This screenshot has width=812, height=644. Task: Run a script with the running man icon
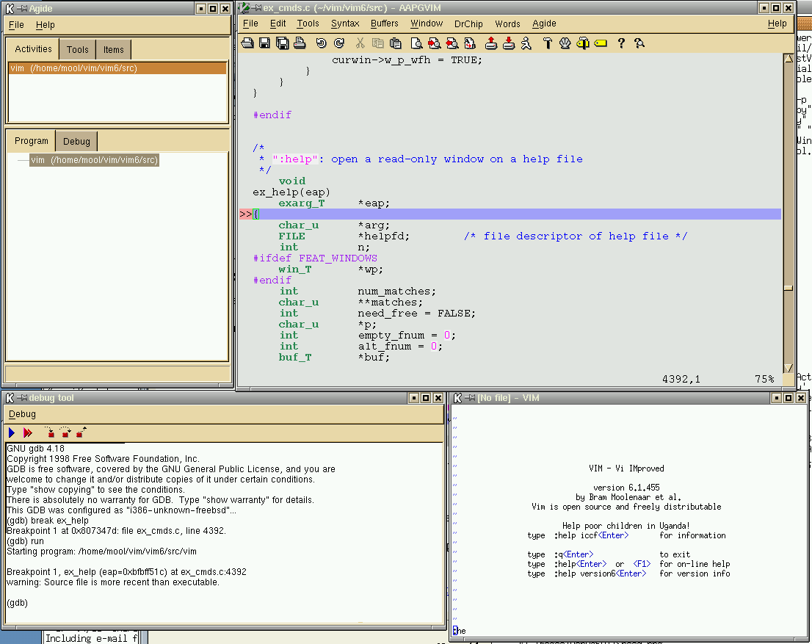pos(526,43)
